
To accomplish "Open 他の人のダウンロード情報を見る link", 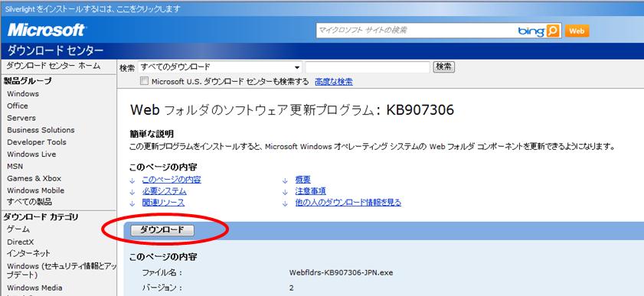I will click(348, 203).
